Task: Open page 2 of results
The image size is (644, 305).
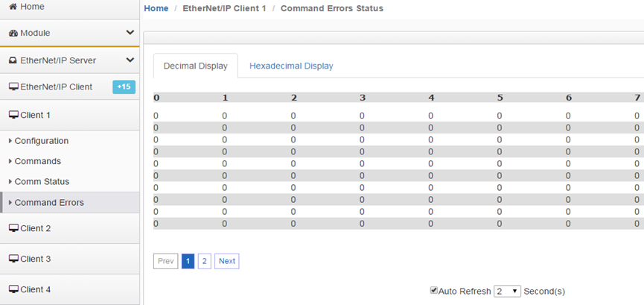Action: tap(205, 261)
